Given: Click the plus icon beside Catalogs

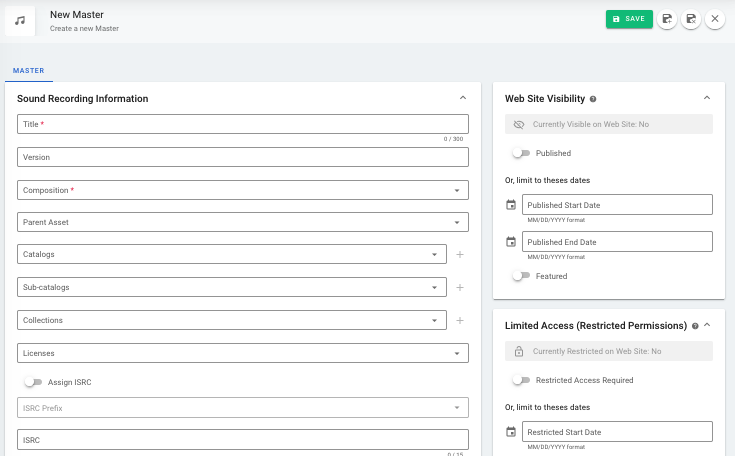Looking at the screenshot, I should 460,255.
